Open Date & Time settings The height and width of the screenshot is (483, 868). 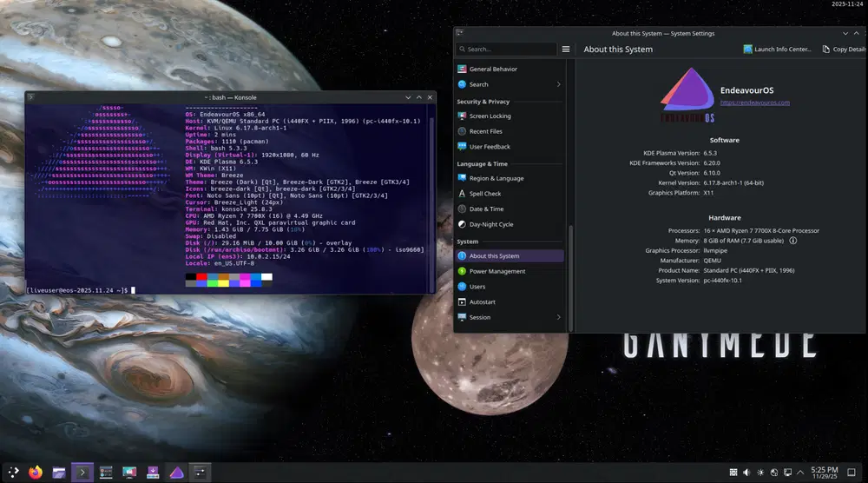tap(510, 209)
